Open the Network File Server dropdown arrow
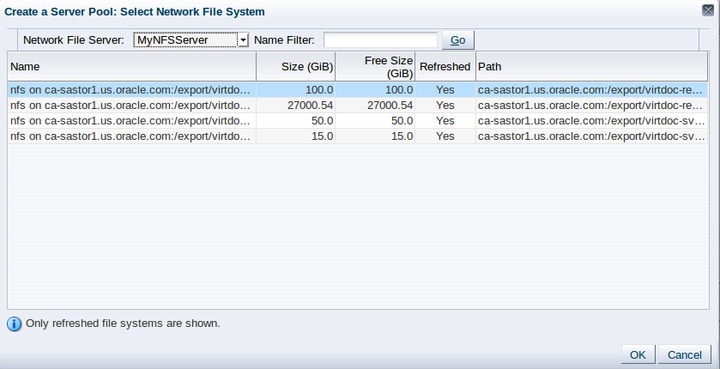The height and width of the screenshot is (369, 720). click(x=243, y=40)
